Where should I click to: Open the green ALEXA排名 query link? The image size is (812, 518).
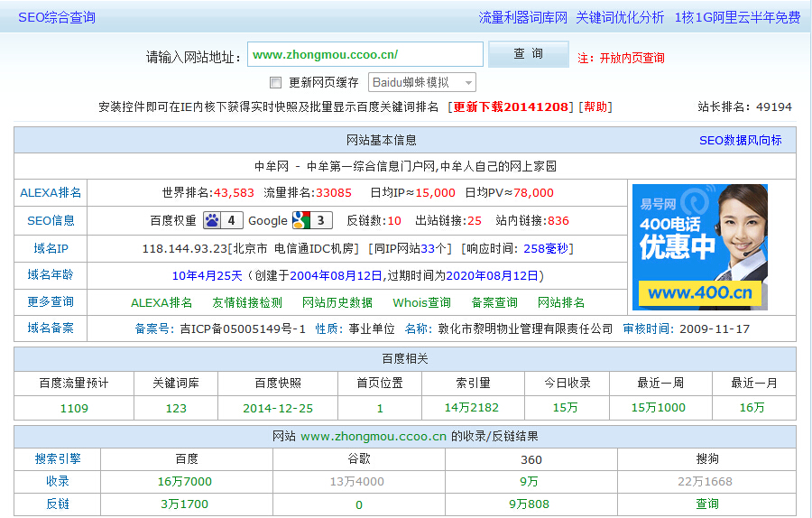(161, 302)
